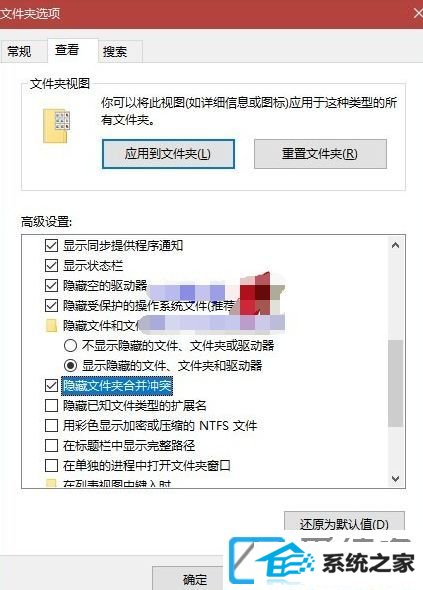Image resolution: width=423 pixels, height=590 pixels.
Task: Toggle 隐藏空的驱动器 checkbox
Action: click(51, 286)
